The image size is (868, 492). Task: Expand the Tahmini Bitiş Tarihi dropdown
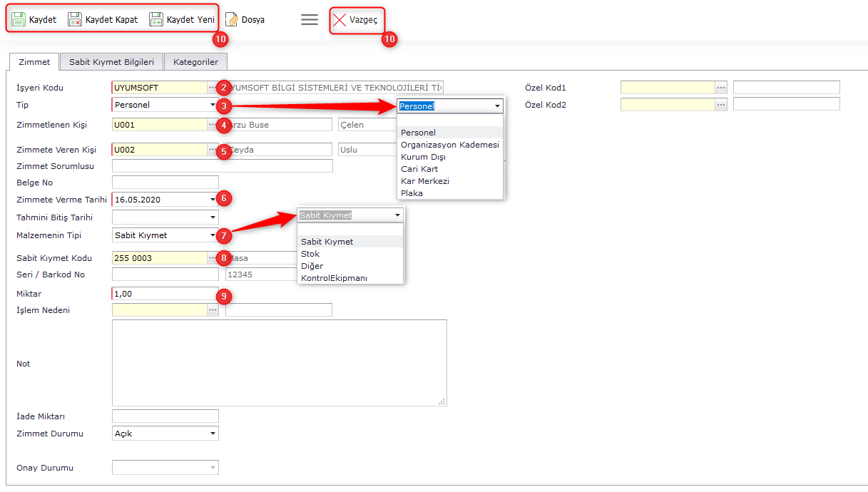click(x=213, y=217)
